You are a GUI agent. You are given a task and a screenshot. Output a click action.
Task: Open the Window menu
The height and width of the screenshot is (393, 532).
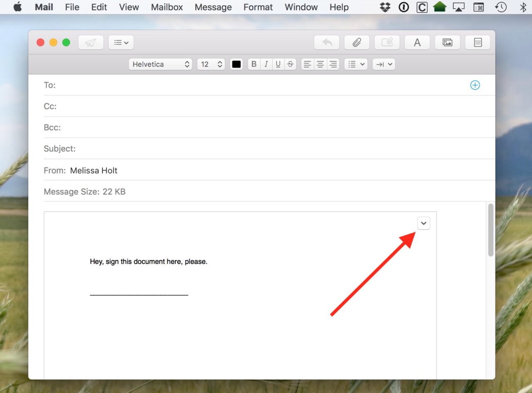[301, 7]
